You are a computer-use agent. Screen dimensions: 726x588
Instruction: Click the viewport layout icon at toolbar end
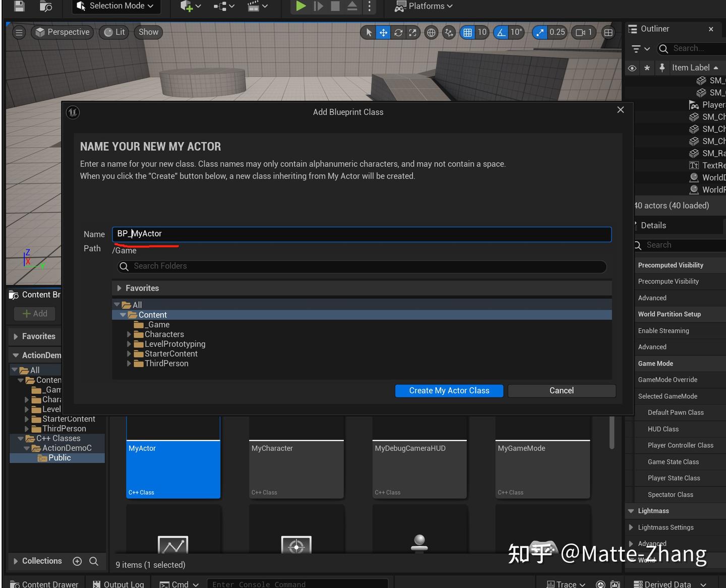click(609, 32)
